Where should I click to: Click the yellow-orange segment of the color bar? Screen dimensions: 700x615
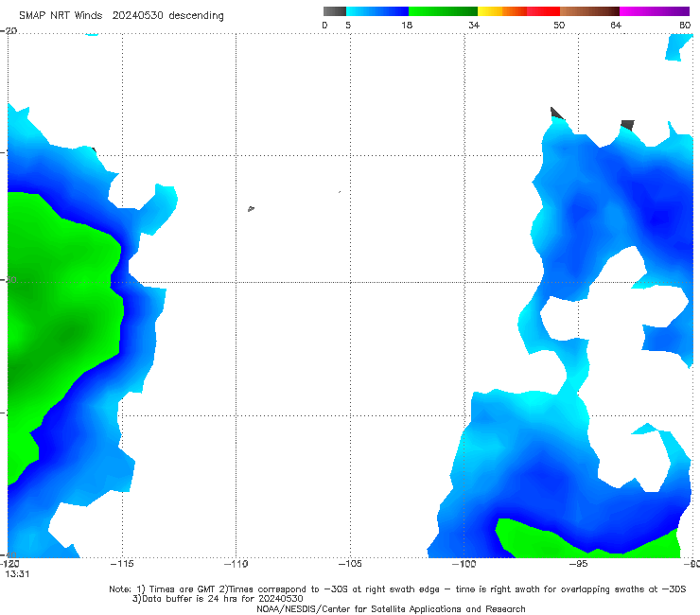click(x=502, y=11)
